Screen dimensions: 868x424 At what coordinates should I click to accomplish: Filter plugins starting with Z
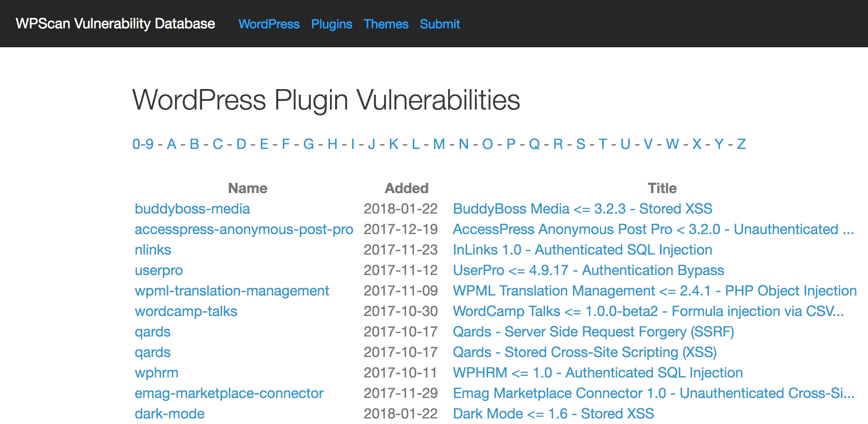point(741,144)
